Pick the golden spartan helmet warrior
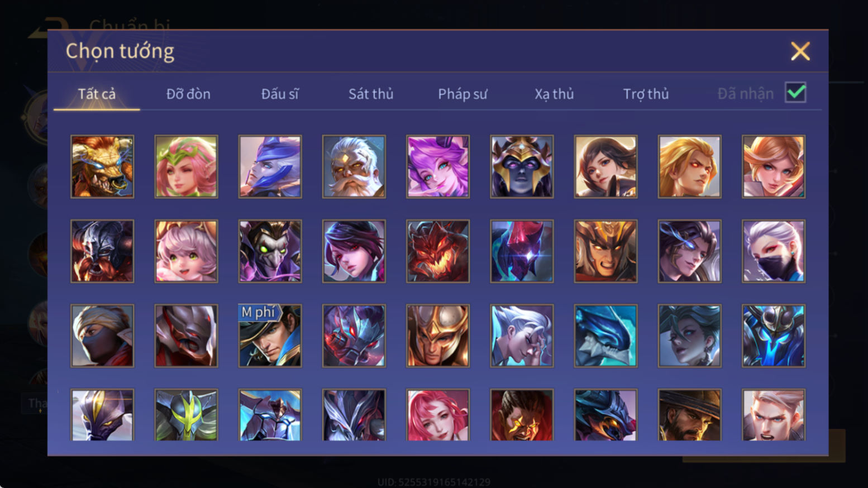 point(438,336)
